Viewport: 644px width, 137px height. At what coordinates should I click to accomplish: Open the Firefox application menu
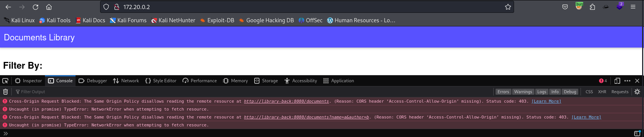pos(633,7)
